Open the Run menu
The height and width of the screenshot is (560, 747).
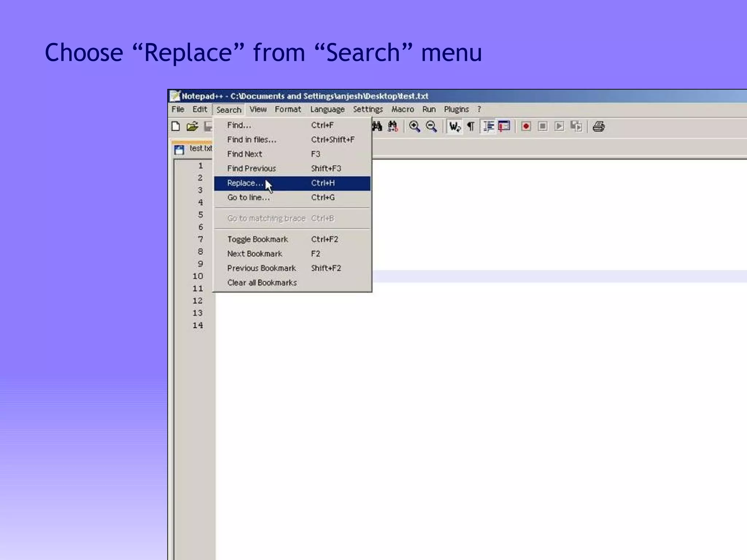point(429,109)
